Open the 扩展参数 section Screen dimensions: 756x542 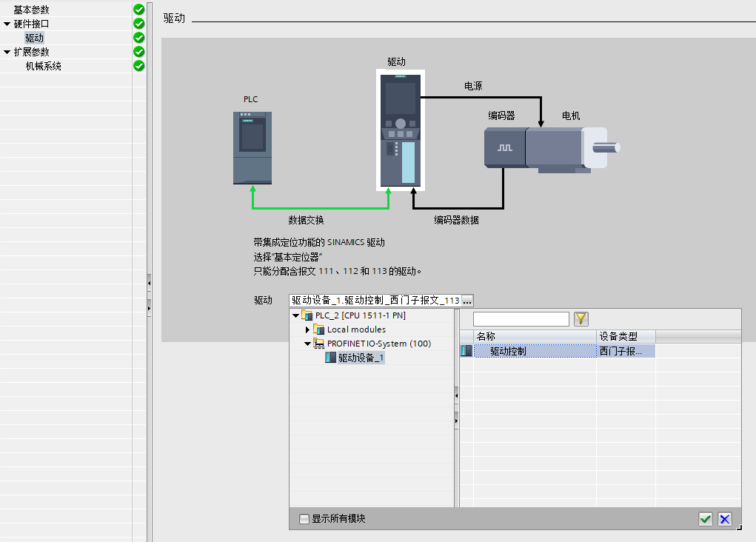(x=31, y=52)
